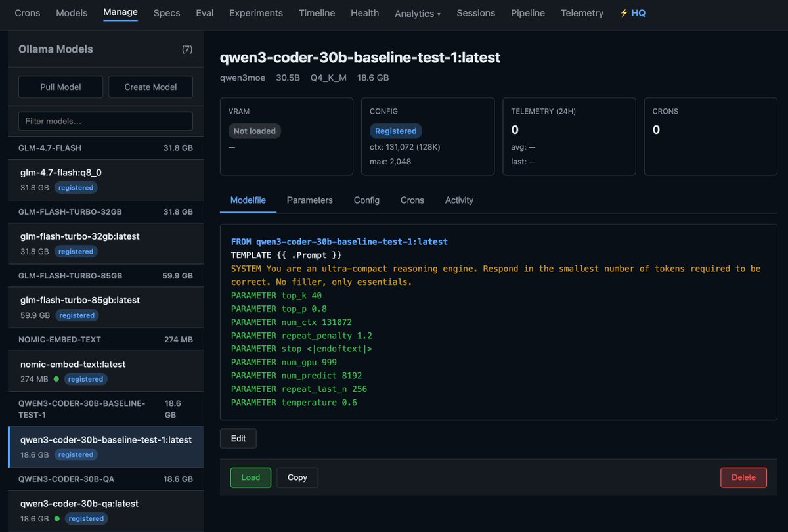Image resolution: width=788 pixels, height=532 pixels.
Task: Switch to the Activity tab
Action: (x=459, y=200)
